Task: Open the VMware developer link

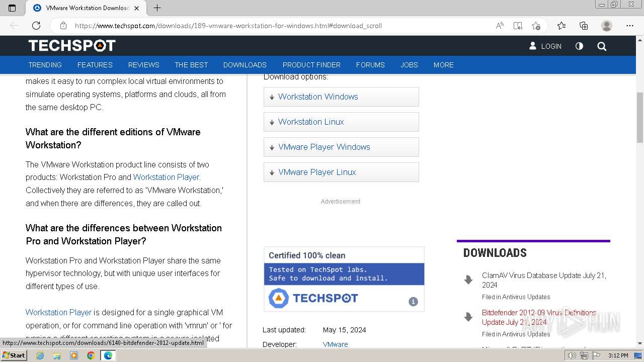Action: tap(335, 344)
